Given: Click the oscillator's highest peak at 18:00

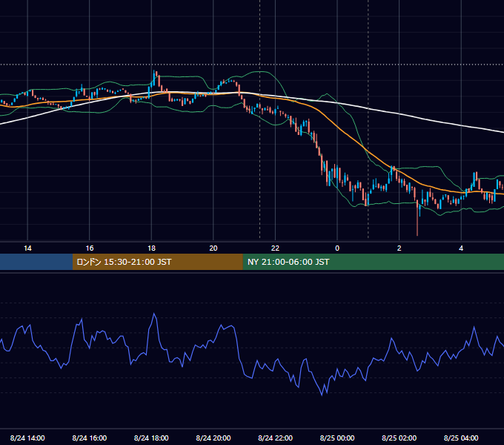Looking at the screenshot, I should click(x=154, y=314).
